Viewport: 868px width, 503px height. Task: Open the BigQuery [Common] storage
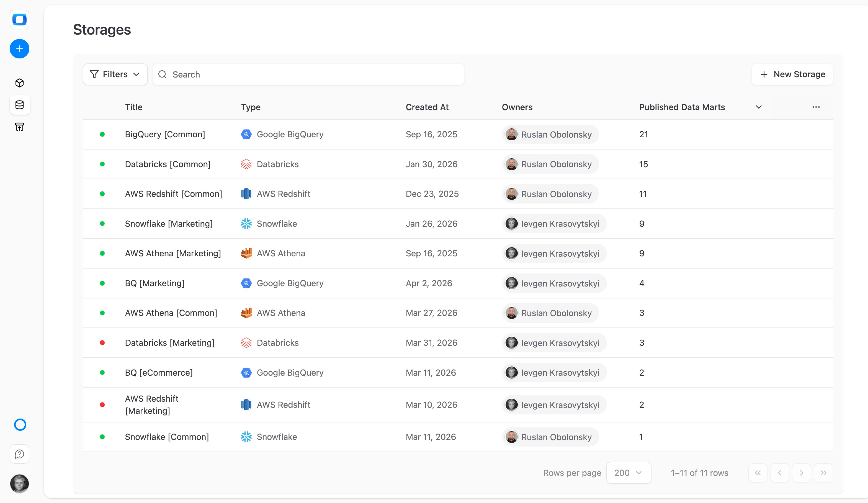165,134
